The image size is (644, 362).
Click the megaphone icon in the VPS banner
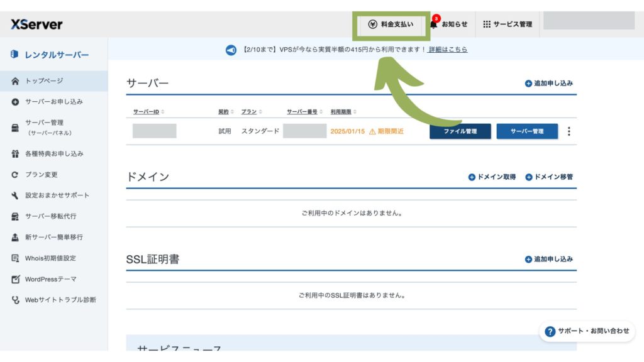(x=228, y=50)
